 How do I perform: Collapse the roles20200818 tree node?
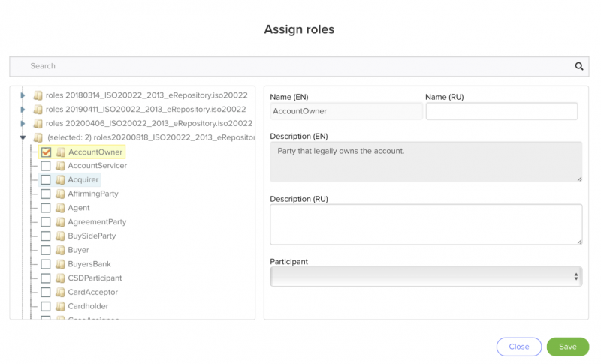coord(23,137)
